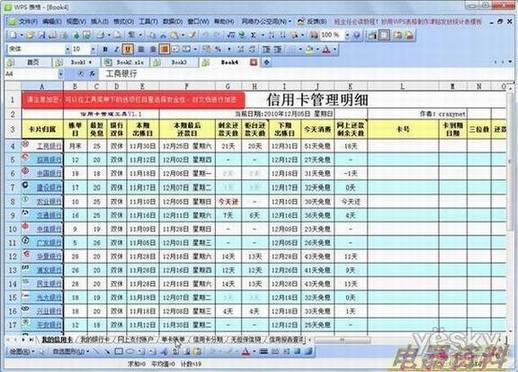Click the help icon beside zoom
The image size is (518, 372).
pos(357,35)
